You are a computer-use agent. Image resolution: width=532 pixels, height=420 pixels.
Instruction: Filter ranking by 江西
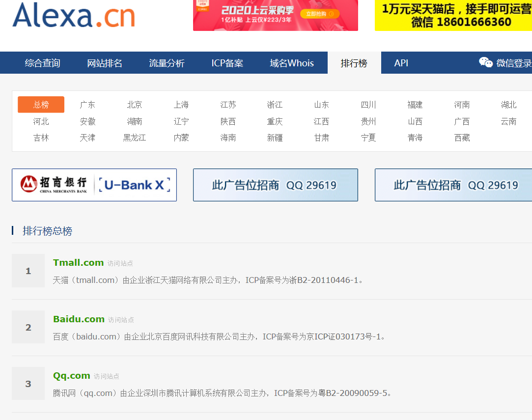click(322, 121)
